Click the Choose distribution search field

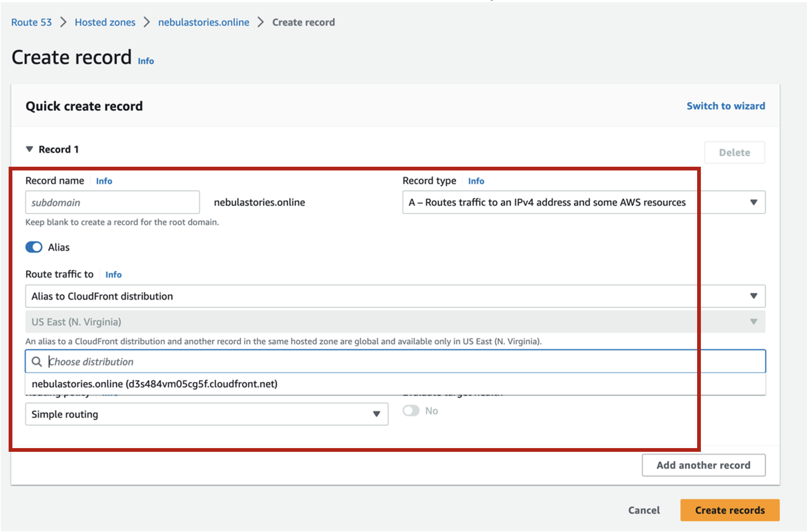(x=395, y=362)
